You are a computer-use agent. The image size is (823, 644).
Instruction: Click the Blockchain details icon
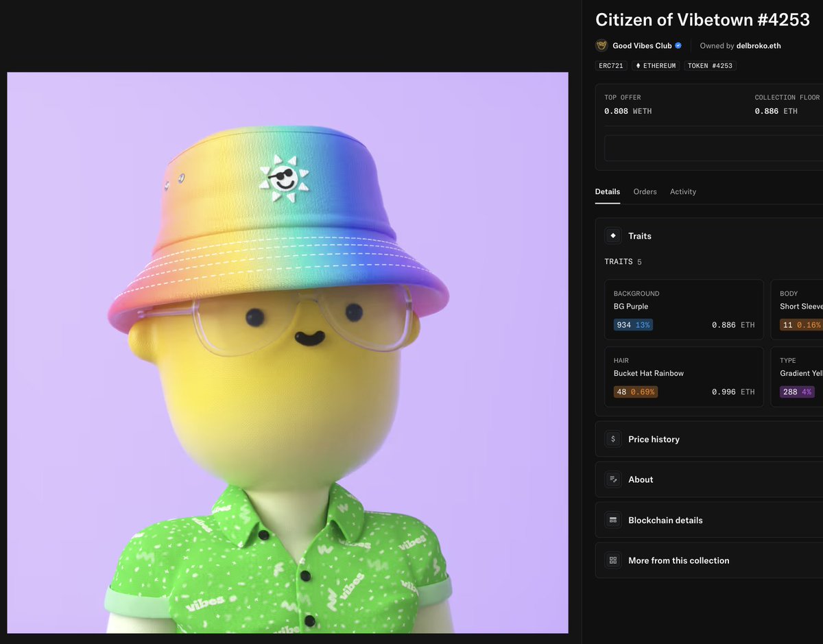click(x=613, y=520)
